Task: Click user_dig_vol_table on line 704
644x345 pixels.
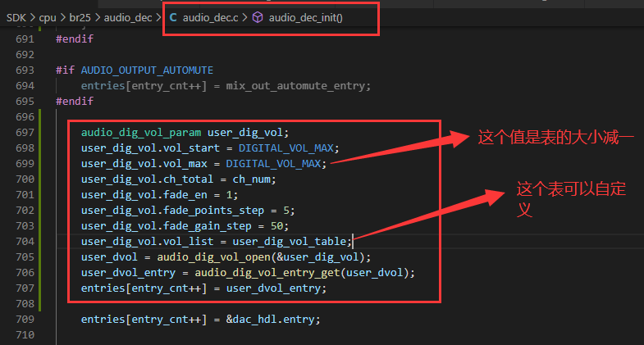Action: tap(289, 241)
